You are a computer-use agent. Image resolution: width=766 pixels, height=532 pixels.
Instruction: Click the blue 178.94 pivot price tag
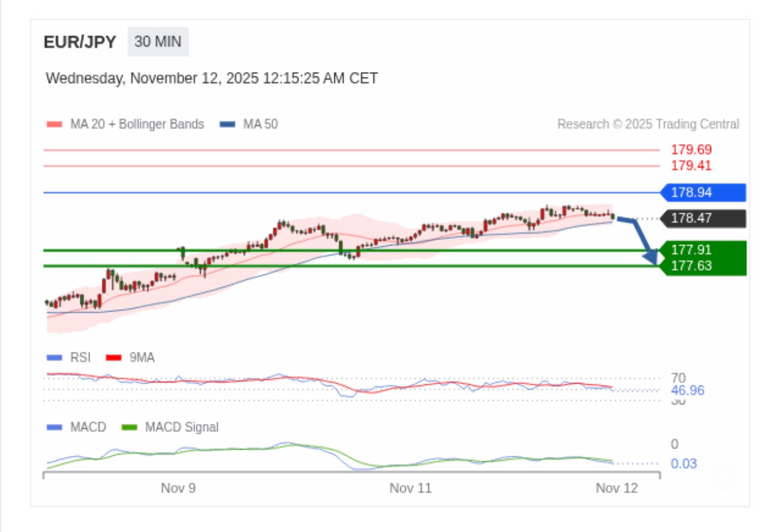(702, 193)
